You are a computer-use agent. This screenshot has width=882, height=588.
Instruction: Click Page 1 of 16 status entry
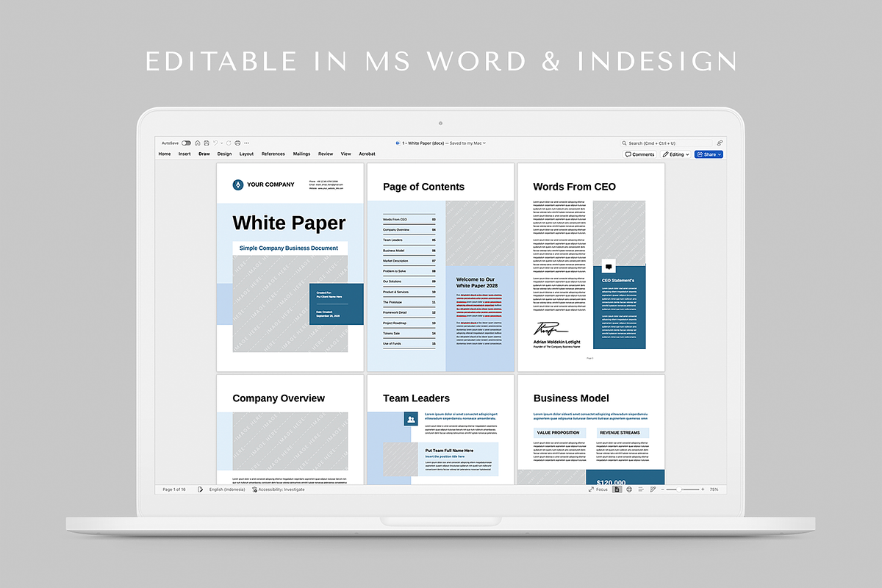pyautogui.click(x=173, y=490)
